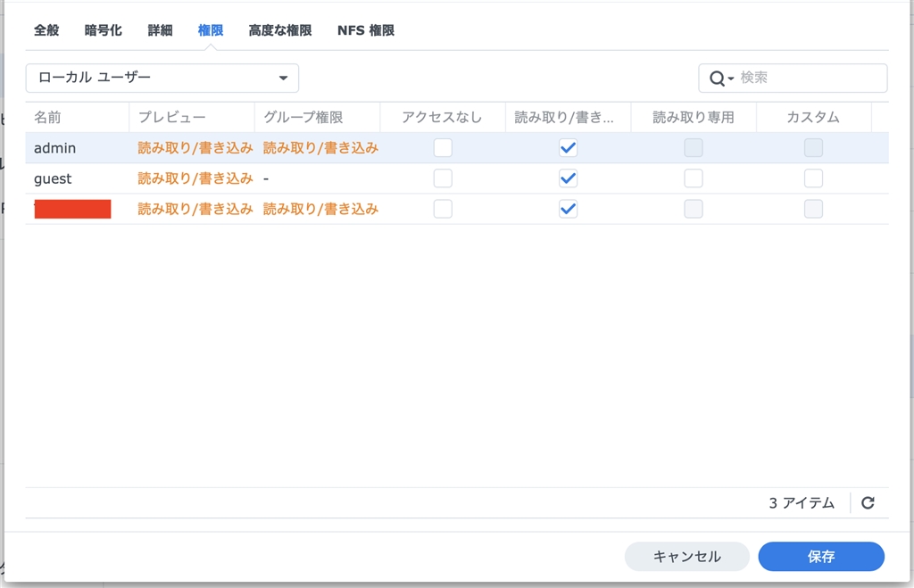Screen dimensions: 914x588
Task: Uncheck Read/Write checkbox for guest
Action: pyautogui.click(x=568, y=178)
